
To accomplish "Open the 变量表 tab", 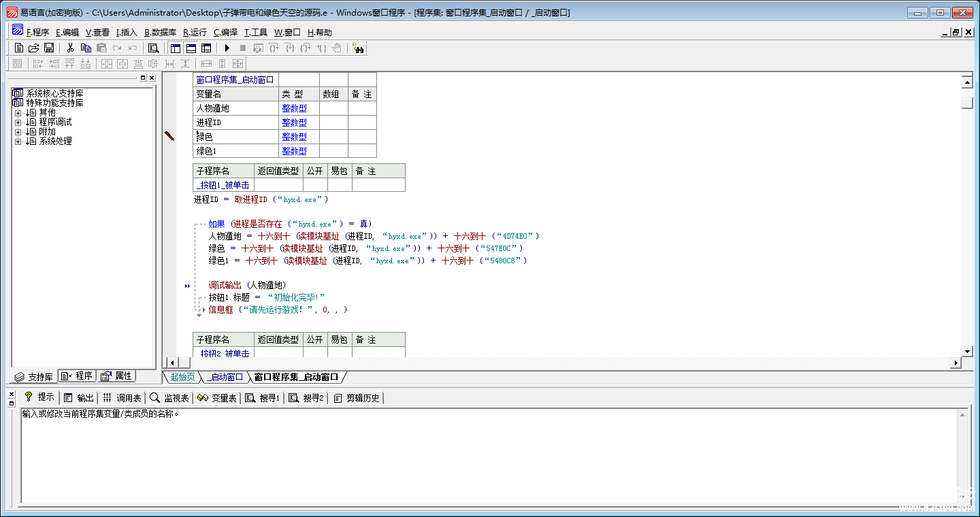I will click(x=217, y=398).
